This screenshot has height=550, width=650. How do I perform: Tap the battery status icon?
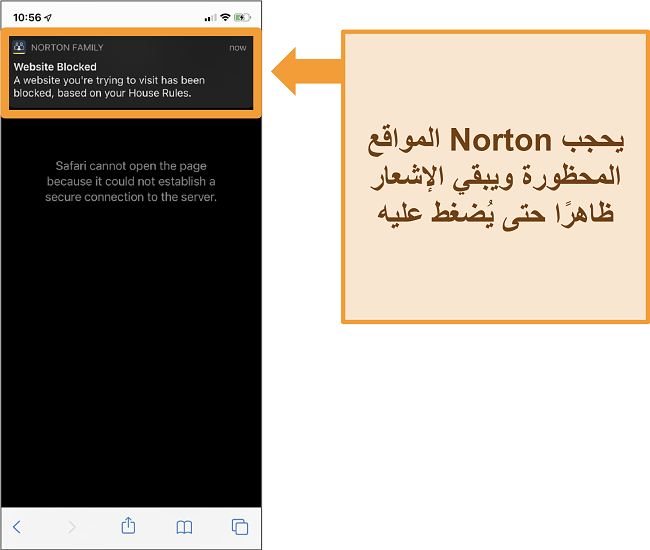point(242,17)
